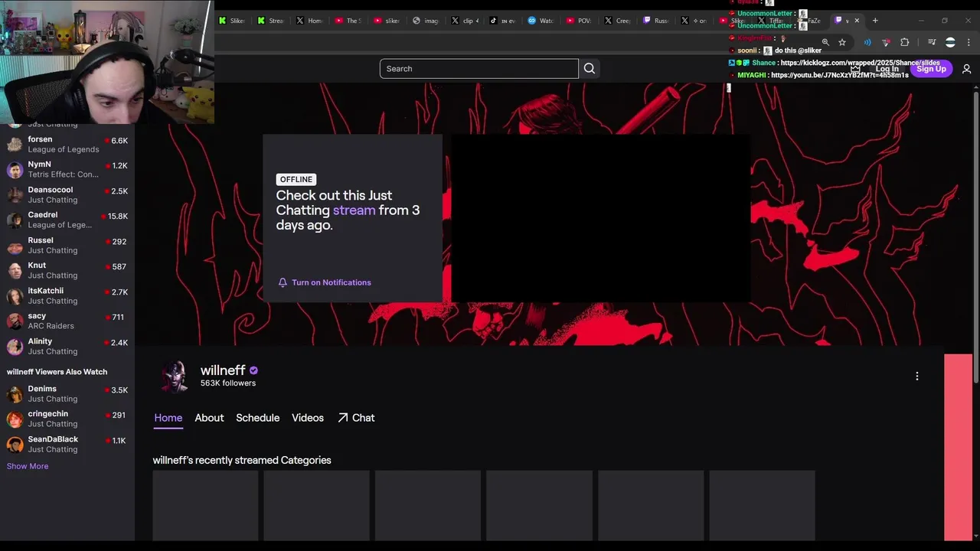Close the active Twitch browser tab

857,21
